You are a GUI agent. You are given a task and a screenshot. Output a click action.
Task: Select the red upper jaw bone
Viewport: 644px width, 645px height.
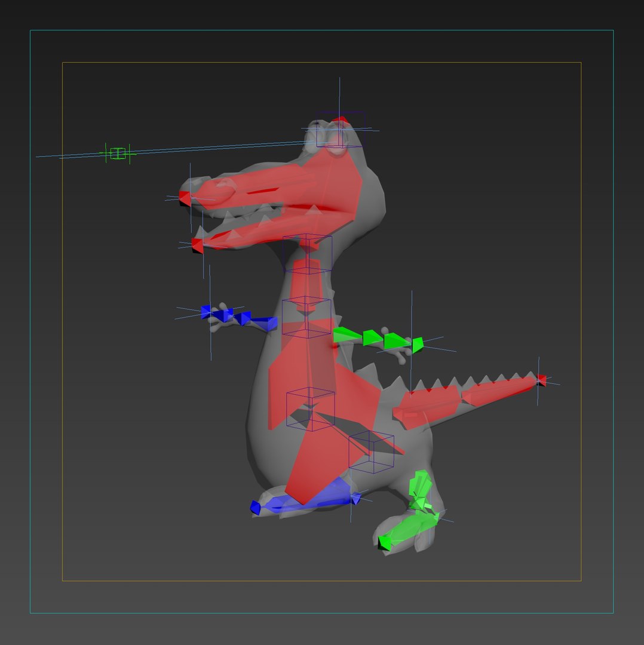click(255, 187)
